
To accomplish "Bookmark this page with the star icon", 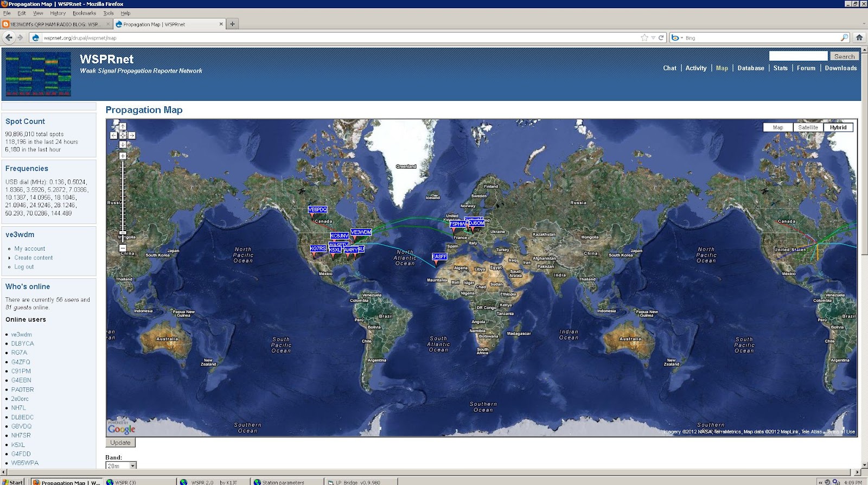I will pyautogui.click(x=644, y=37).
